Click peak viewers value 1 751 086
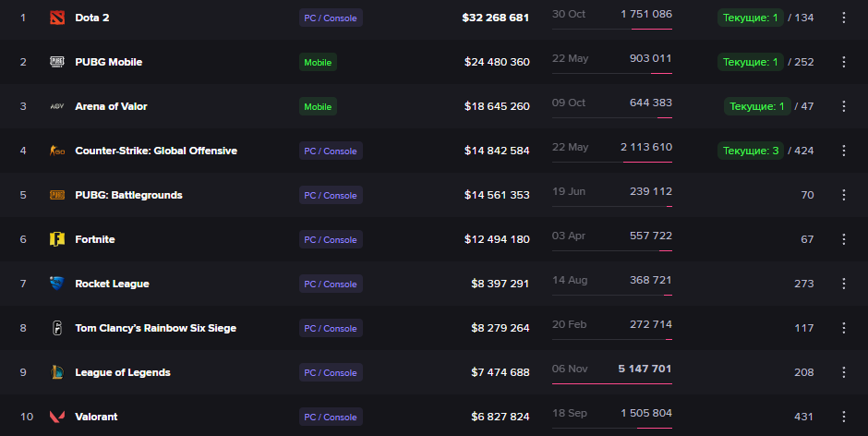 click(x=646, y=14)
